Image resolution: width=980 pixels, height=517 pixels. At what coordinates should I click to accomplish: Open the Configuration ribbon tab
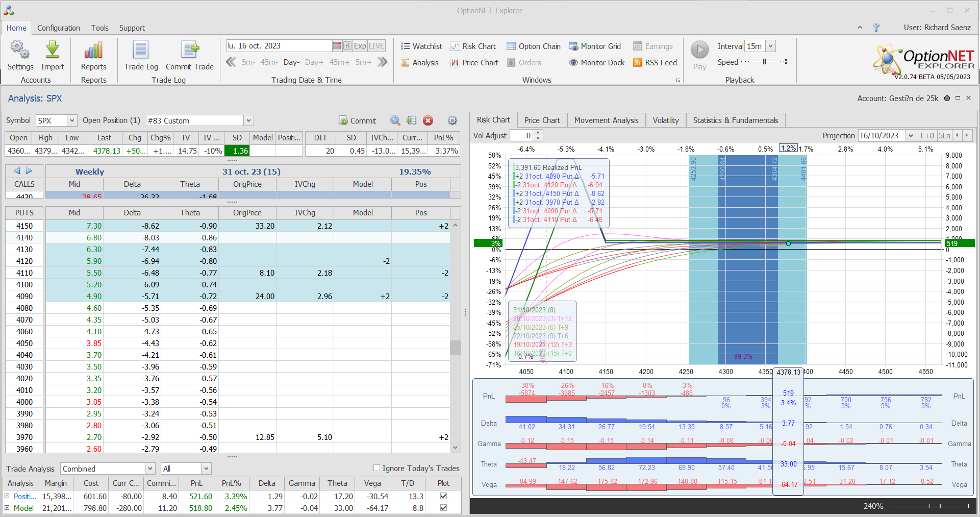click(59, 28)
